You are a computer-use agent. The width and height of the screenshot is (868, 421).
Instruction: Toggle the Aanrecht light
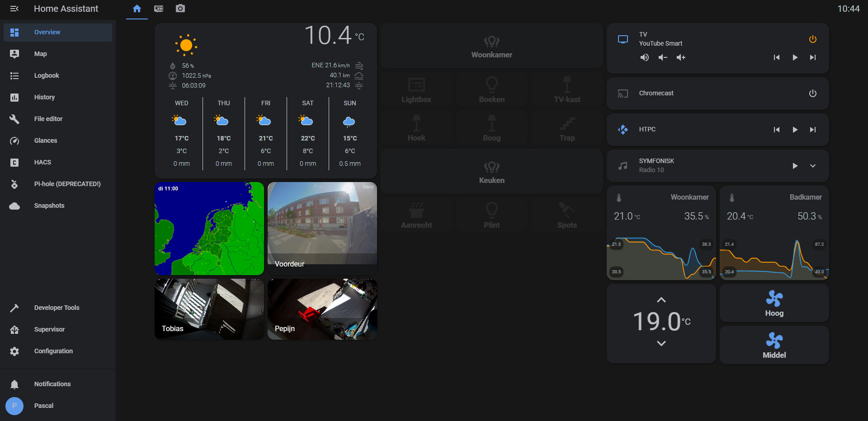pos(416,215)
